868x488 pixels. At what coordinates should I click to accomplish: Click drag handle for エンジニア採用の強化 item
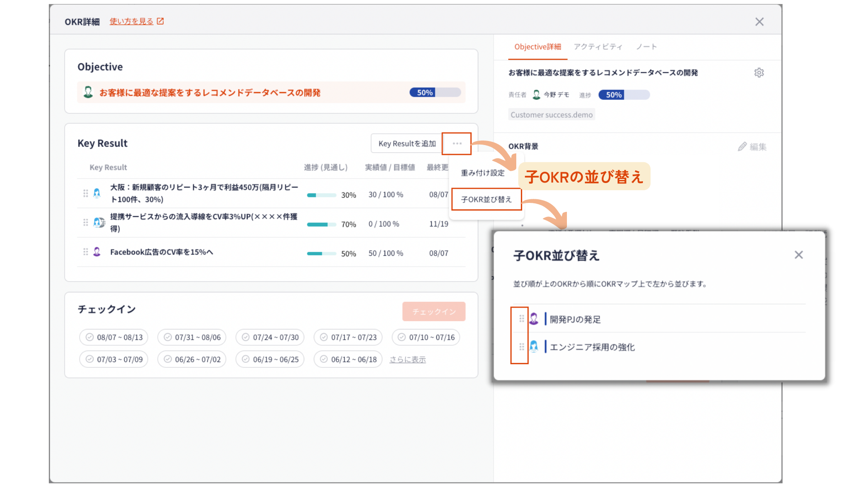click(x=521, y=347)
